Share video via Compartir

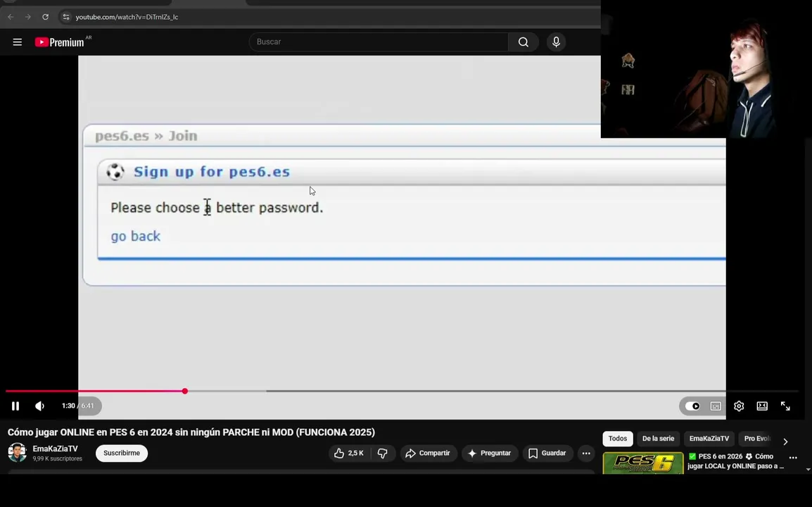click(x=429, y=453)
